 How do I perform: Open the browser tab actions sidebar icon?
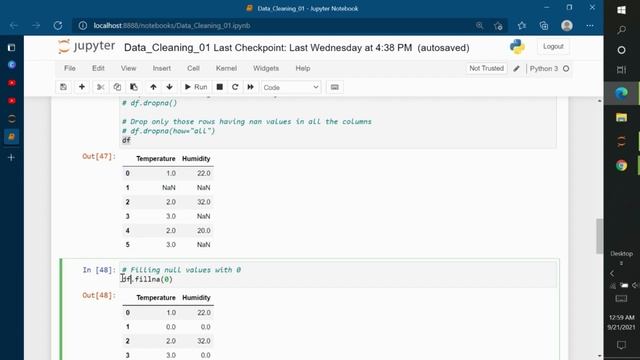[11, 47]
